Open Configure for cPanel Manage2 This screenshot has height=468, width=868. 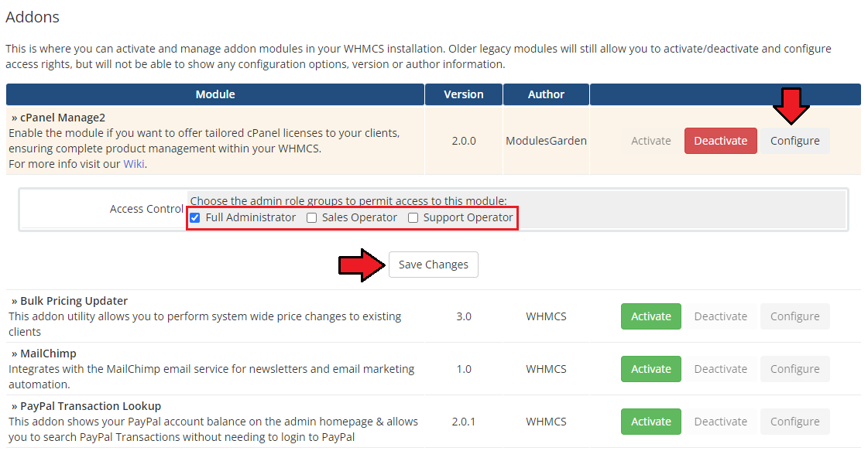[x=794, y=141]
